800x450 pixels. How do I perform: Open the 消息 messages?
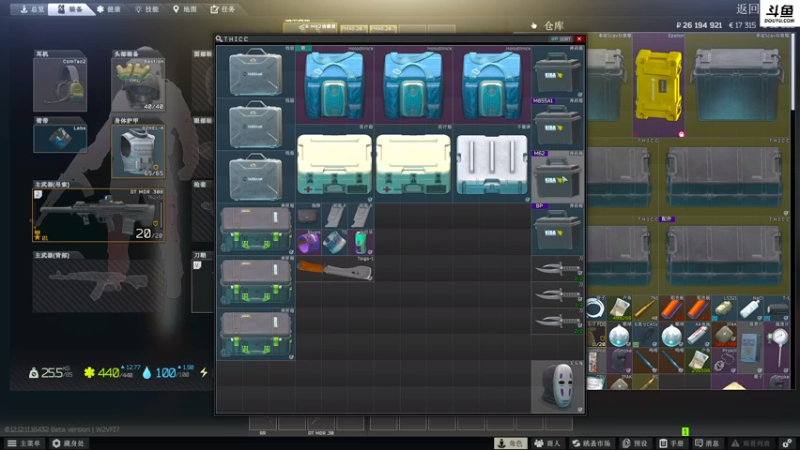point(708,443)
